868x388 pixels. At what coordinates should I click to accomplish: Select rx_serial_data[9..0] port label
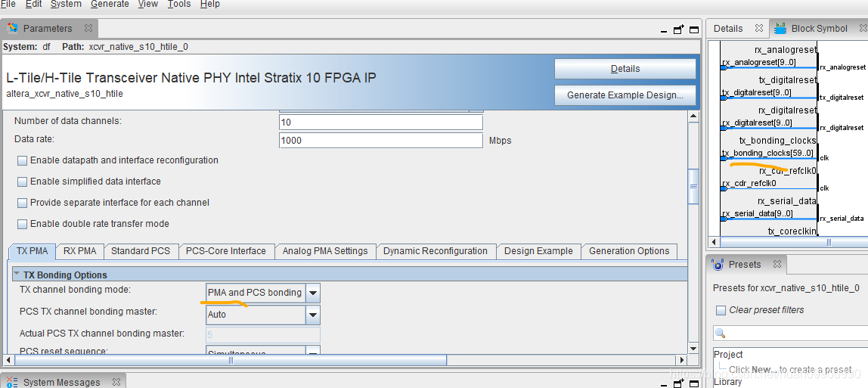click(757, 213)
